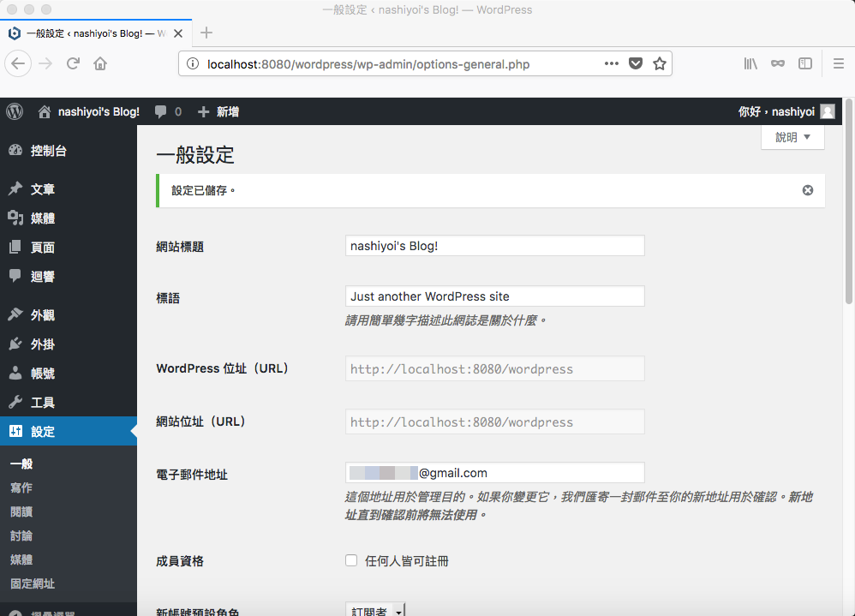Click the 網站位址 URL field
This screenshot has height=616, width=855.
[495, 422]
